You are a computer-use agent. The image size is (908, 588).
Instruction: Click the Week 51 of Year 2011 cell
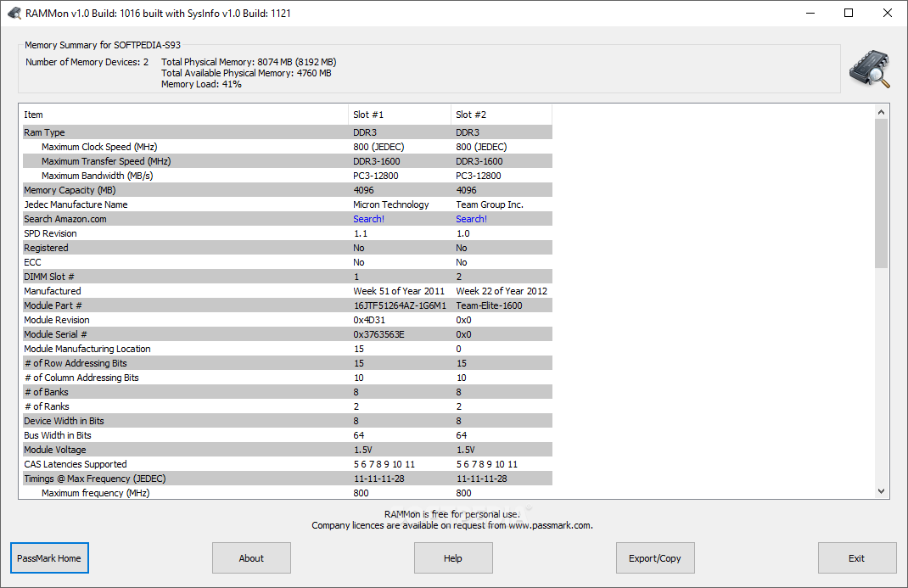(x=399, y=291)
